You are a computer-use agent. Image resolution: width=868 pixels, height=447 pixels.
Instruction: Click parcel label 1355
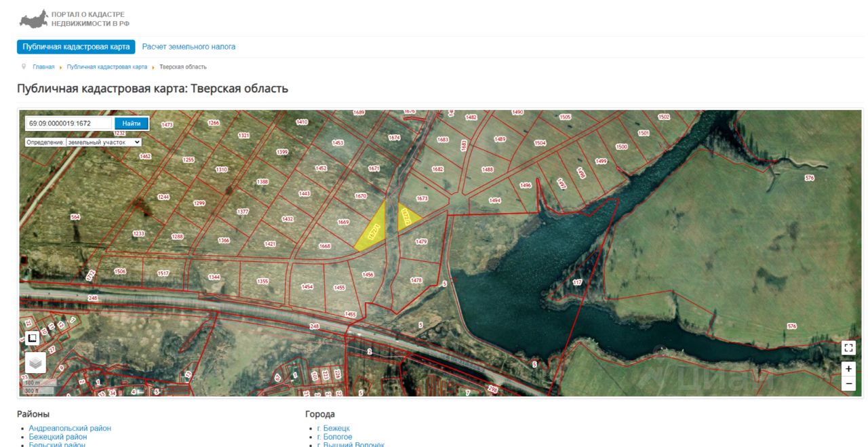[x=263, y=281]
